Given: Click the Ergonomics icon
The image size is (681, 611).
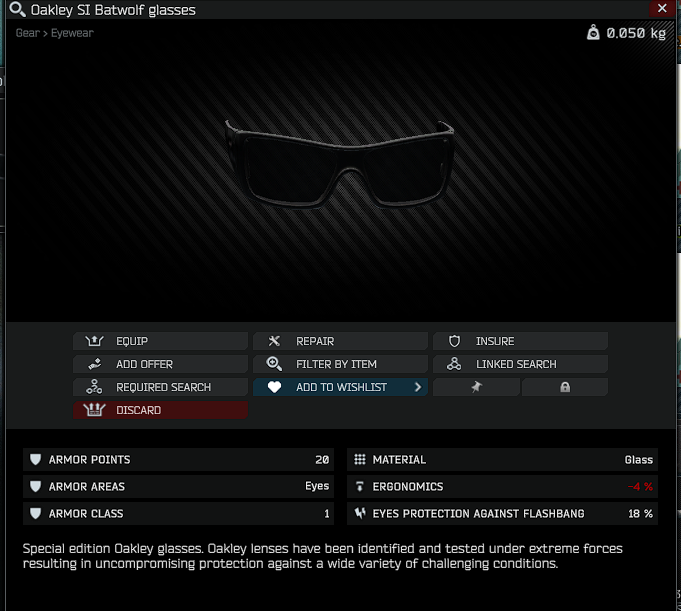Looking at the screenshot, I should pos(360,486).
